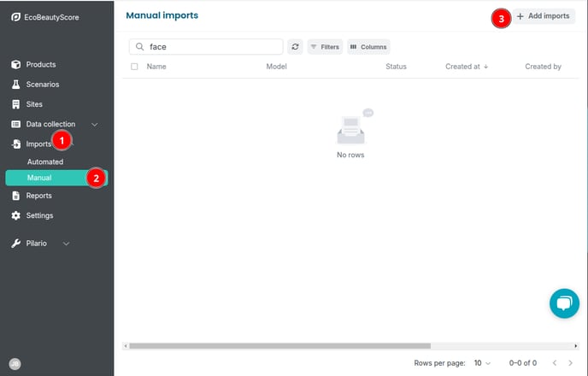
Task: Click the scrollbar right arrow
Action: click(x=576, y=346)
